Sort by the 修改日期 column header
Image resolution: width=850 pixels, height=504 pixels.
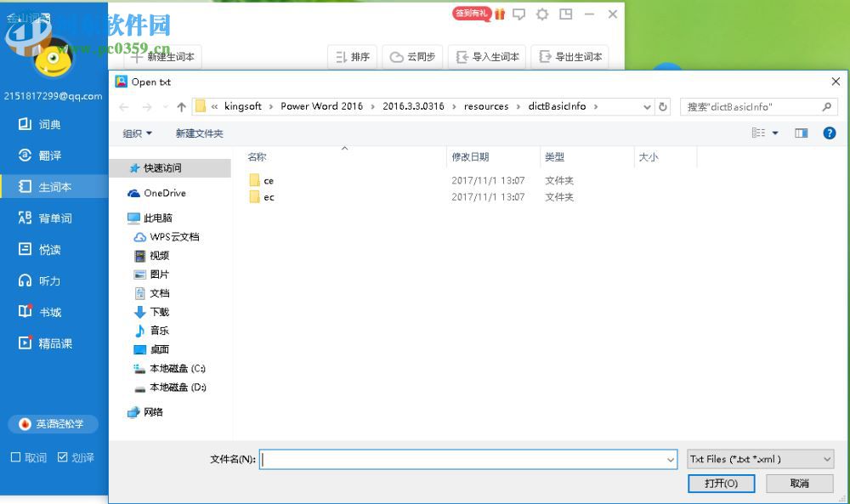(x=493, y=157)
